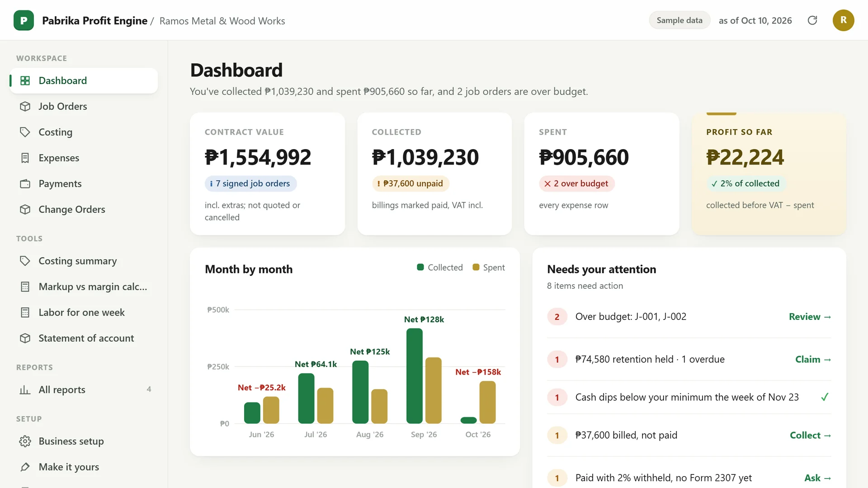Click the Change Orders box icon
The image size is (868, 488).
coord(25,209)
